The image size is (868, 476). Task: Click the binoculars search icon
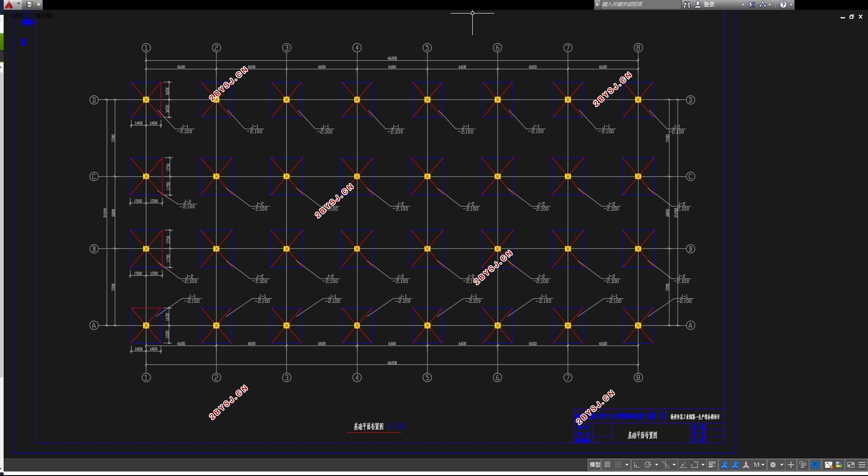pyautogui.click(x=687, y=4)
